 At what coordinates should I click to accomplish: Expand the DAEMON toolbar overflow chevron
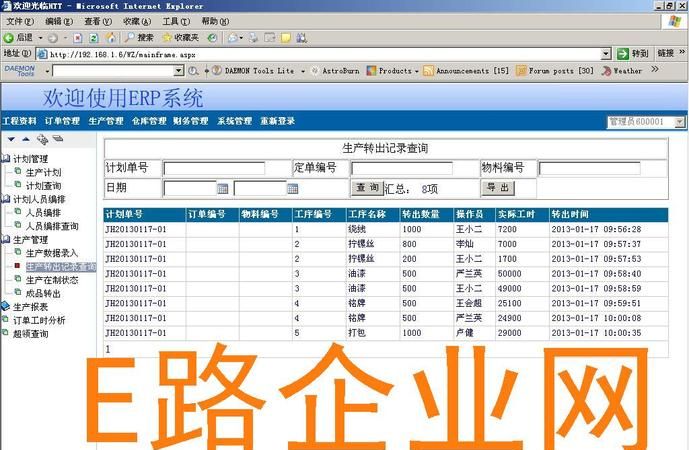click(x=655, y=69)
